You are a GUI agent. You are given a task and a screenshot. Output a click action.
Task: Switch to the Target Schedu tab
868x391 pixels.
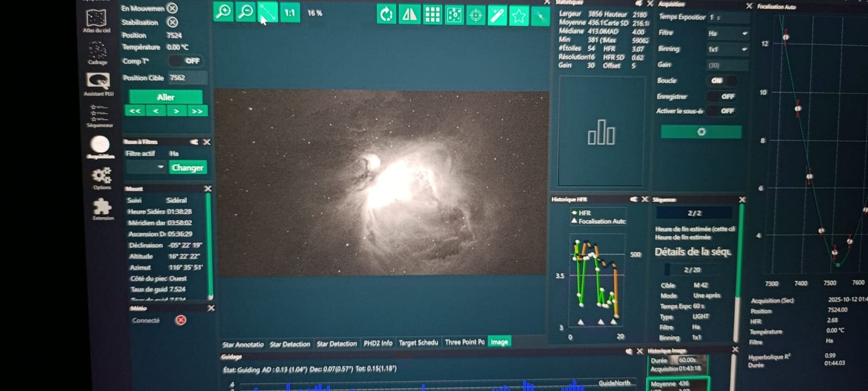pos(418,343)
